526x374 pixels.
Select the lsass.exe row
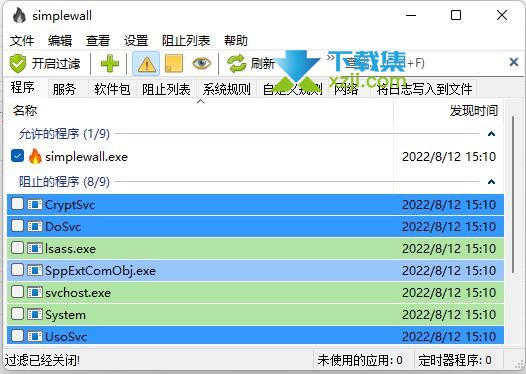pyautogui.click(x=255, y=249)
